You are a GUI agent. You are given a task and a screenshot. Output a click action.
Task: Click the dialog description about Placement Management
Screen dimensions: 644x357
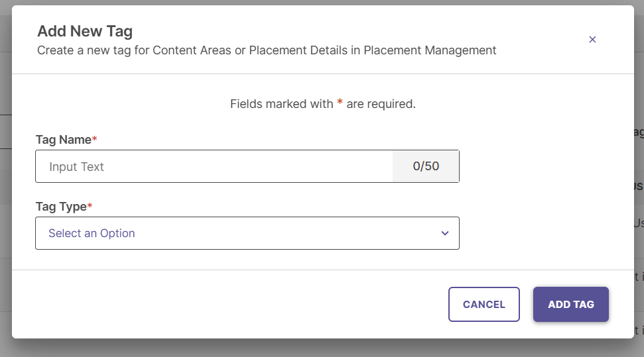click(267, 50)
